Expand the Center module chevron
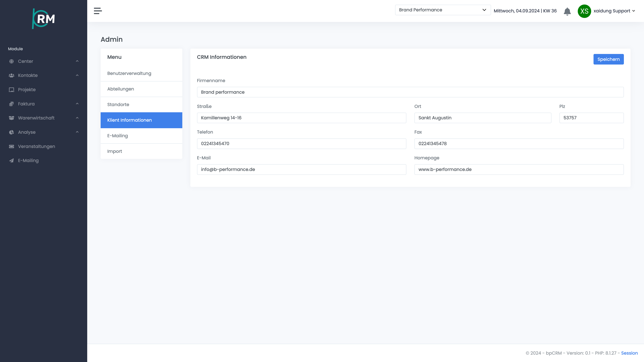 [77, 61]
